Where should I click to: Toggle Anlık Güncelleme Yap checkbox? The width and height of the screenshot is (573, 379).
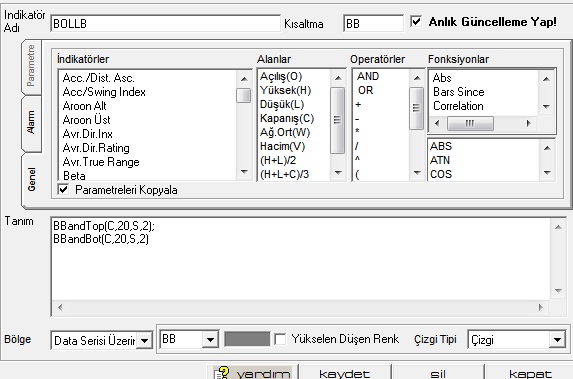click(416, 21)
